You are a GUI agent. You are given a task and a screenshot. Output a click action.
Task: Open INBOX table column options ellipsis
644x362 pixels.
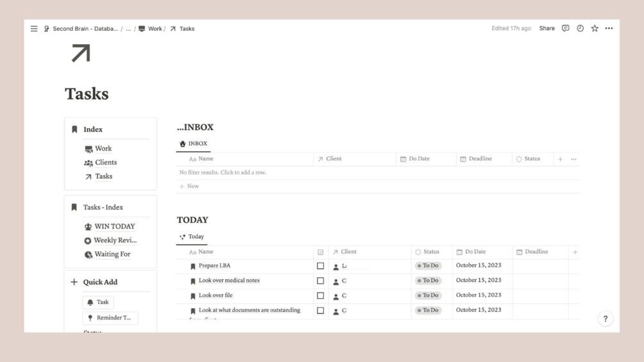574,159
